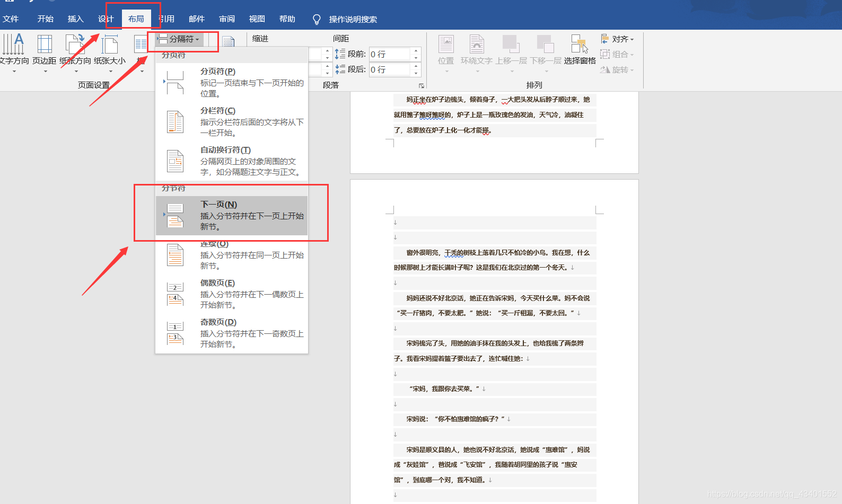Click the 段前 spacing before icon
The width and height of the screenshot is (842, 504).
(340, 54)
